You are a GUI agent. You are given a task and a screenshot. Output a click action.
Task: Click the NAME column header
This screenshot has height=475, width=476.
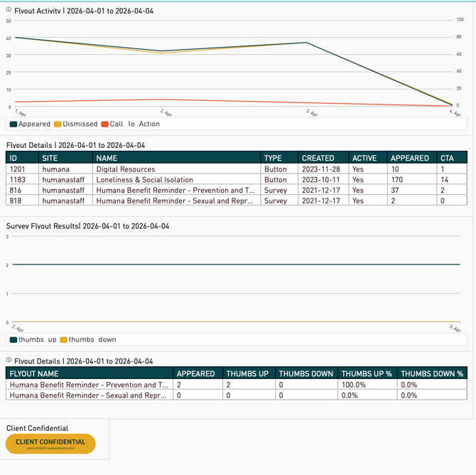pyautogui.click(x=107, y=158)
